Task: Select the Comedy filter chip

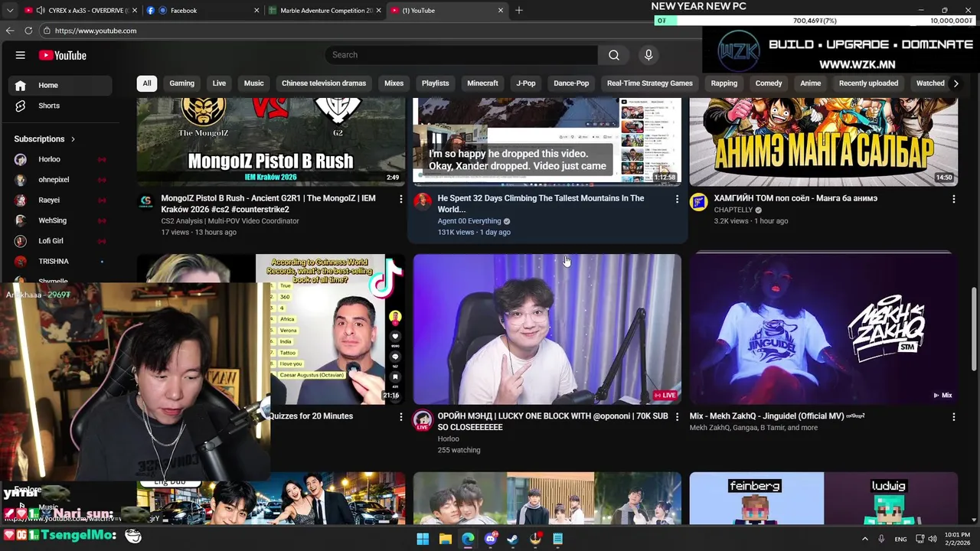Action: (x=769, y=83)
